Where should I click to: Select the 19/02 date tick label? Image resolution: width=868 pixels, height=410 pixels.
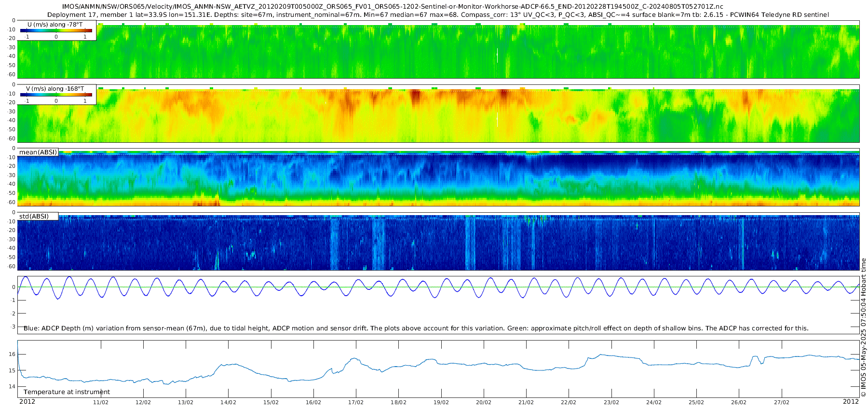441,402
